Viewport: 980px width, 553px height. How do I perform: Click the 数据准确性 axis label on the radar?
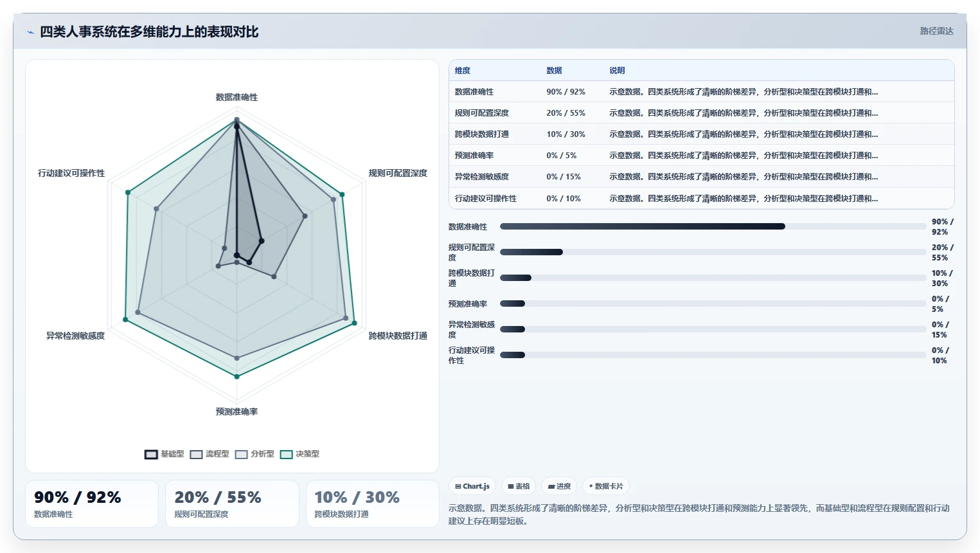pyautogui.click(x=236, y=97)
